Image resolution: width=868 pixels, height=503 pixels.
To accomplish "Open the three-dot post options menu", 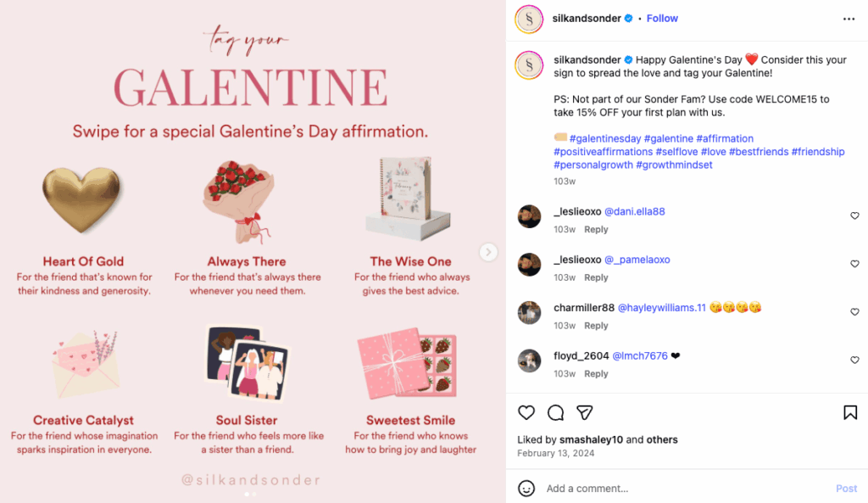I will 849,18.
